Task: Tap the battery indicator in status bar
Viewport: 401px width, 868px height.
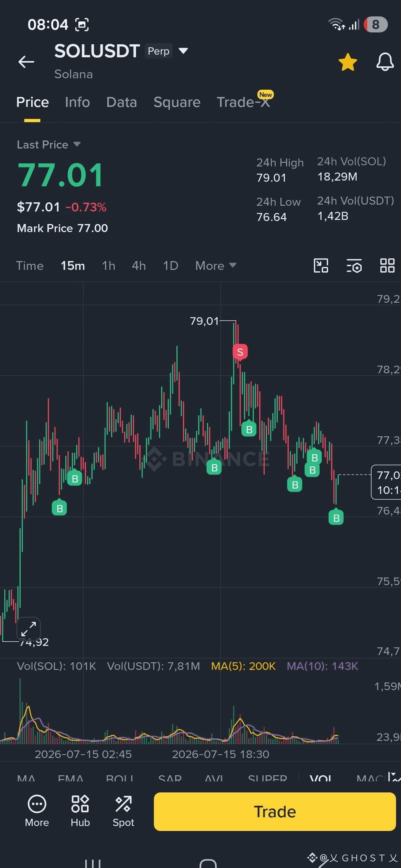Action: click(x=376, y=24)
